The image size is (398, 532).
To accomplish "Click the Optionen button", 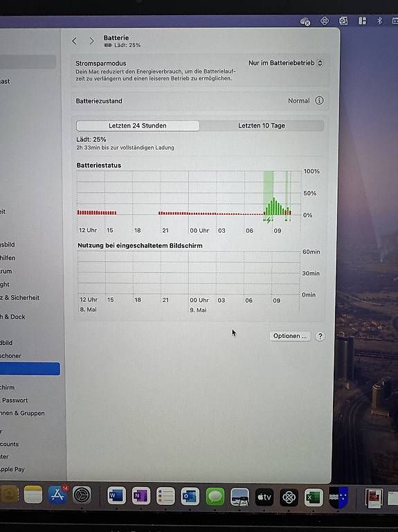I will pos(290,336).
